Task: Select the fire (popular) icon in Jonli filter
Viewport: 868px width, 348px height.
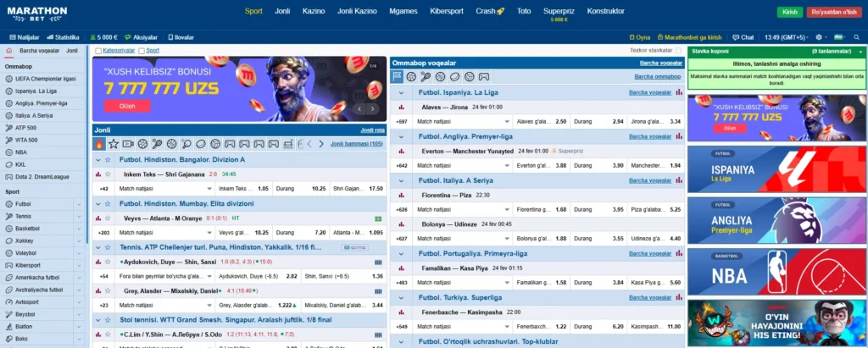Action: coord(100,144)
